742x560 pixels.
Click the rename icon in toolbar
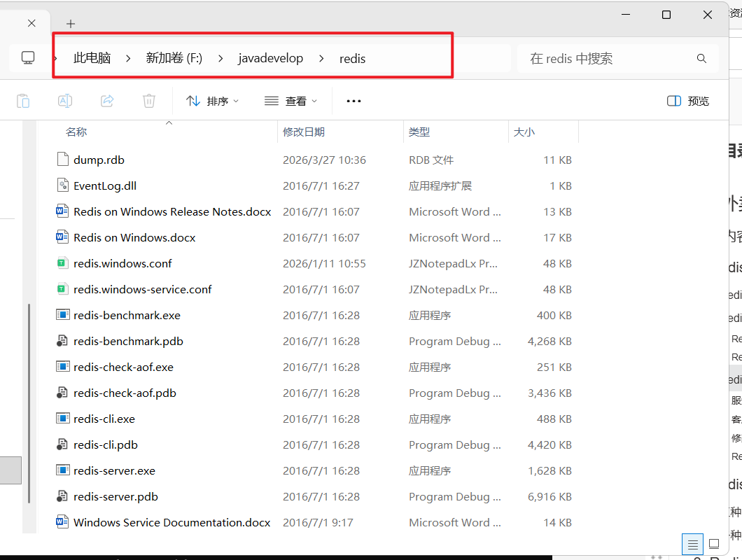(65, 101)
